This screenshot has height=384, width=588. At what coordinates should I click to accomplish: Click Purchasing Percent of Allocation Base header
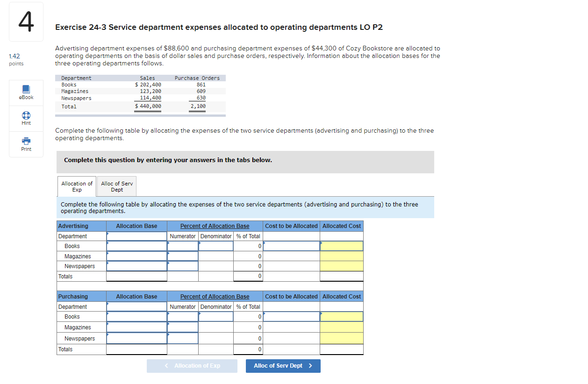(215, 297)
